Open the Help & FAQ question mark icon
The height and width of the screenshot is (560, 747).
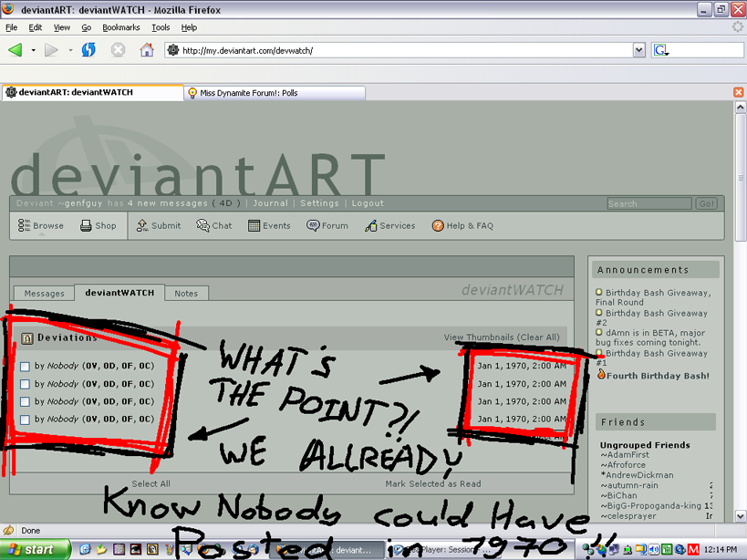tap(438, 225)
